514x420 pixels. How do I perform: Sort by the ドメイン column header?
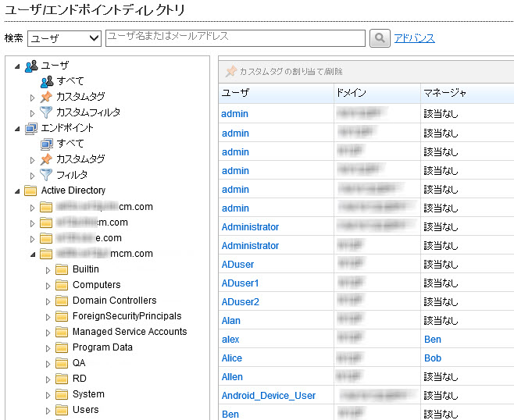pos(352,93)
